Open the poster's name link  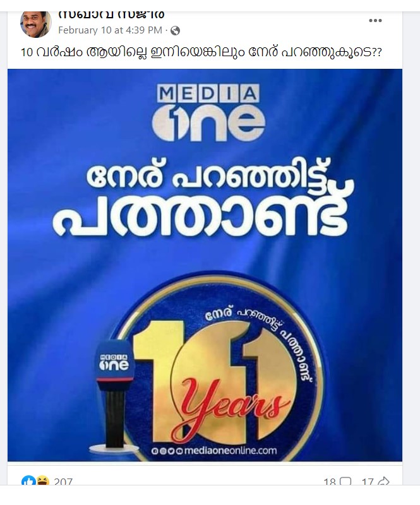112,15
